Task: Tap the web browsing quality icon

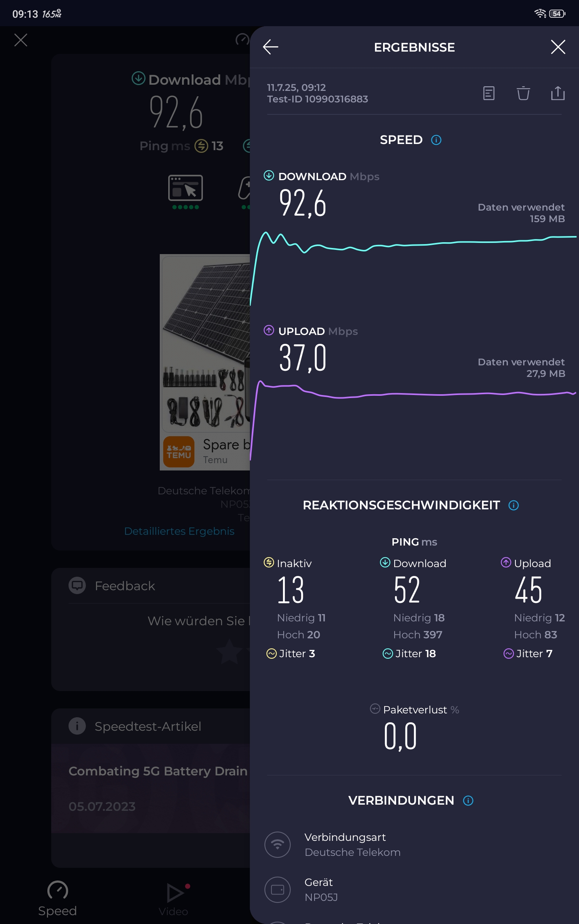Action: (x=186, y=188)
